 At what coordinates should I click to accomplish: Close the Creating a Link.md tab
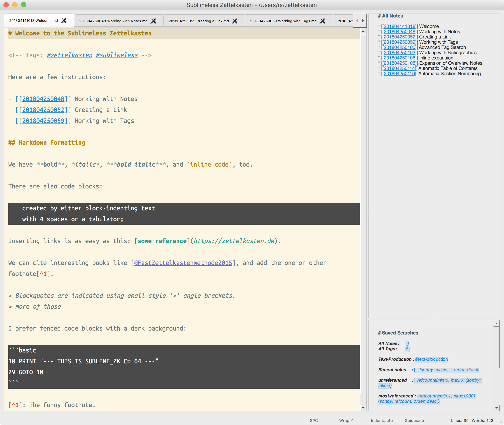(235, 21)
